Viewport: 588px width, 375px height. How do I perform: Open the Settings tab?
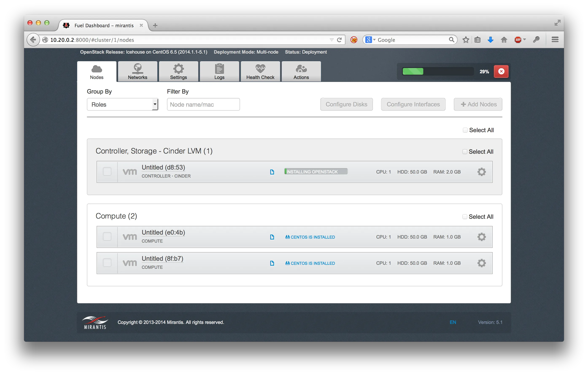[x=178, y=71]
